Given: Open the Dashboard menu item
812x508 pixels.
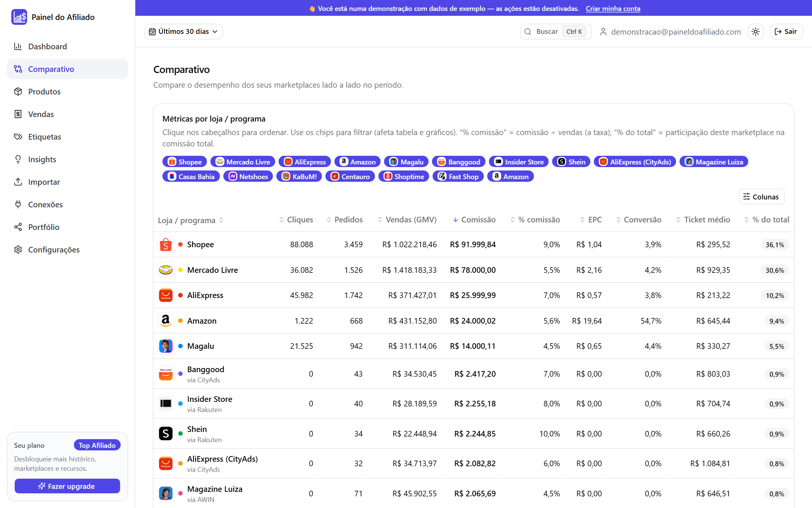Looking at the screenshot, I should pos(67,46).
